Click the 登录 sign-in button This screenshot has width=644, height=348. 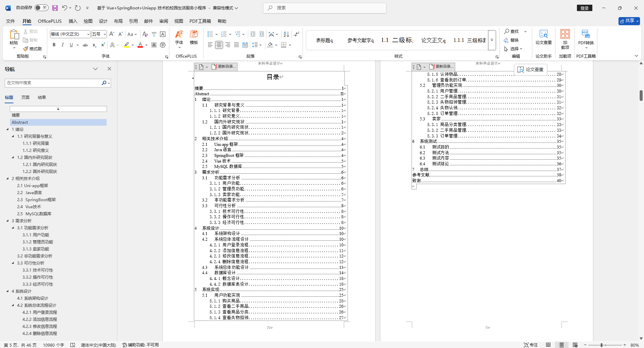coord(584,8)
